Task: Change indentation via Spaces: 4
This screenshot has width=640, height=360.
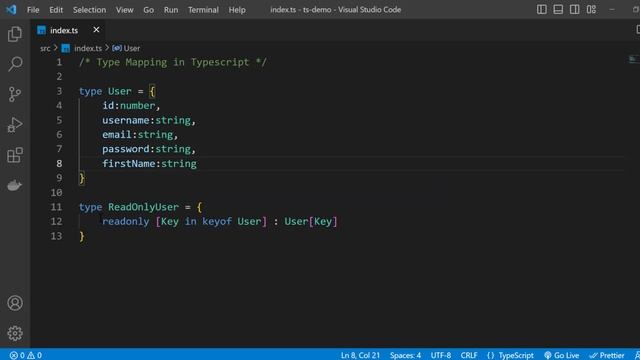Action: [405, 355]
